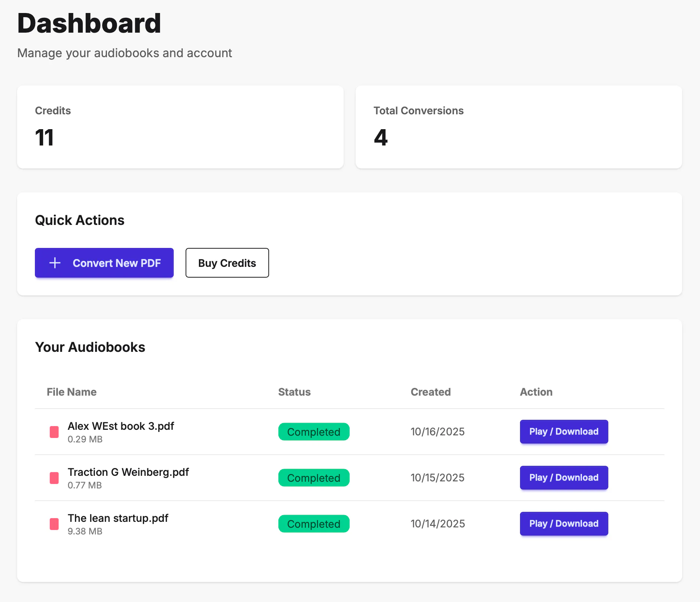Click the Completed badge for Traction G Weinberg.pdf
700x602 pixels.
coord(314,478)
